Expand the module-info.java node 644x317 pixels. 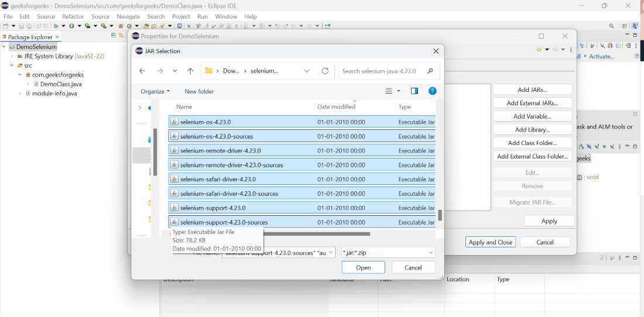click(x=20, y=94)
